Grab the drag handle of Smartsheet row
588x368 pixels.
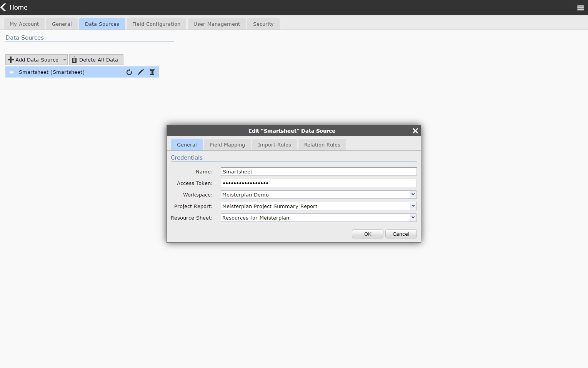pyautogui.click(x=12, y=72)
